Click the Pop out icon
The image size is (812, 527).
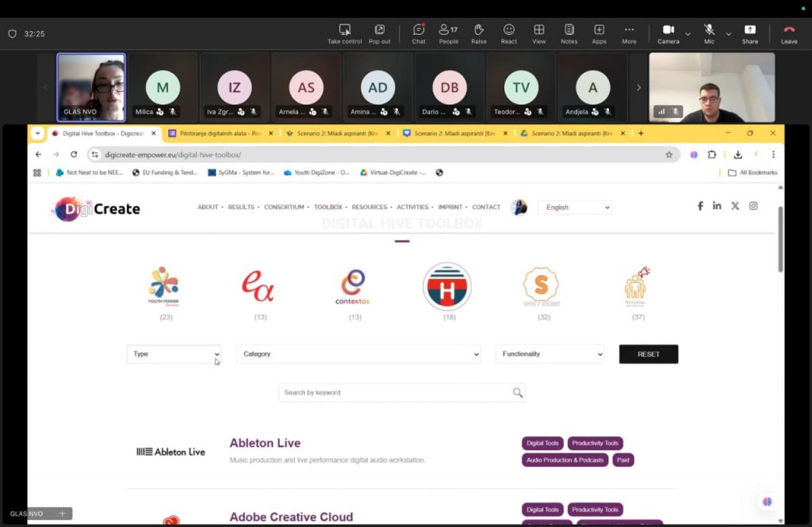(380, 31)
